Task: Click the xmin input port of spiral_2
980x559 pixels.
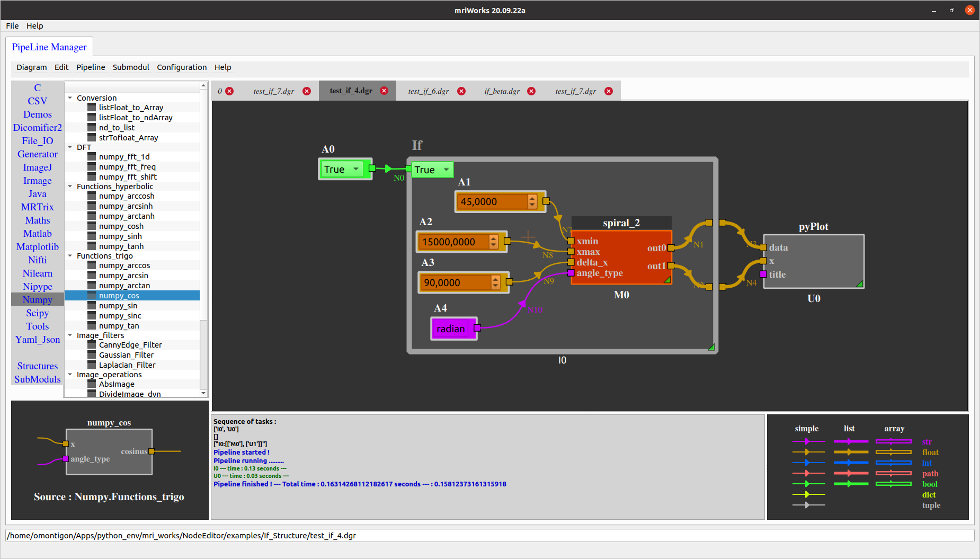Action: pyautogui.click(x=571, y=241)
